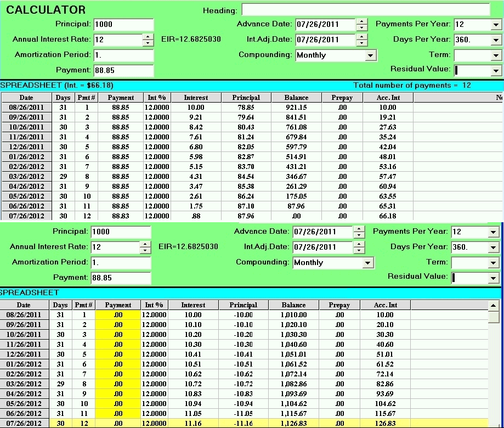The height and width of the screenshot is (428, 504).
Task: Click Amortization Period field in upper panel
Action: (x=123, y=55)
